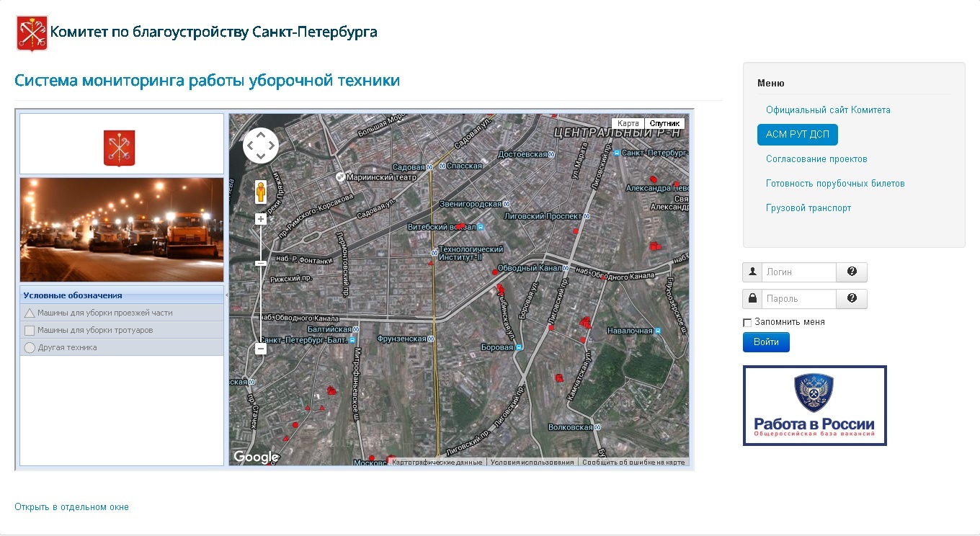
Task: Zoom out with the bottom minus button
Action: point(261,349)
